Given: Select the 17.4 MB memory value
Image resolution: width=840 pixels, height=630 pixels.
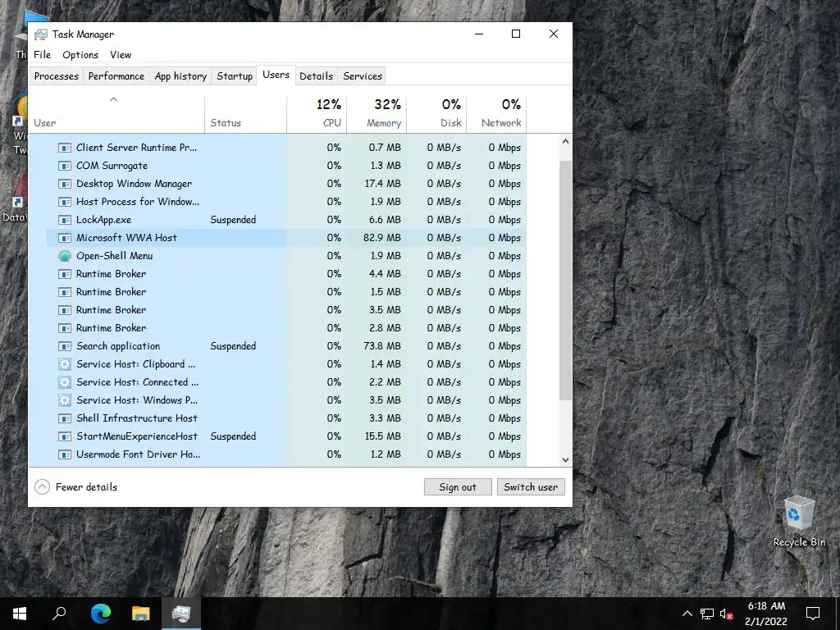Looking at the screenshot, I should (x=382, y=184).
